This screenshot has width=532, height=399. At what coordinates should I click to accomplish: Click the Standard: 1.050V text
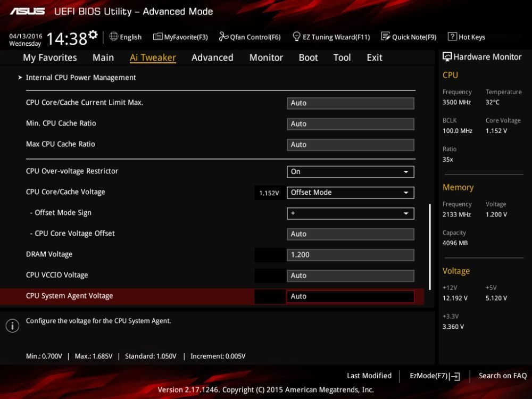(151, 356)
